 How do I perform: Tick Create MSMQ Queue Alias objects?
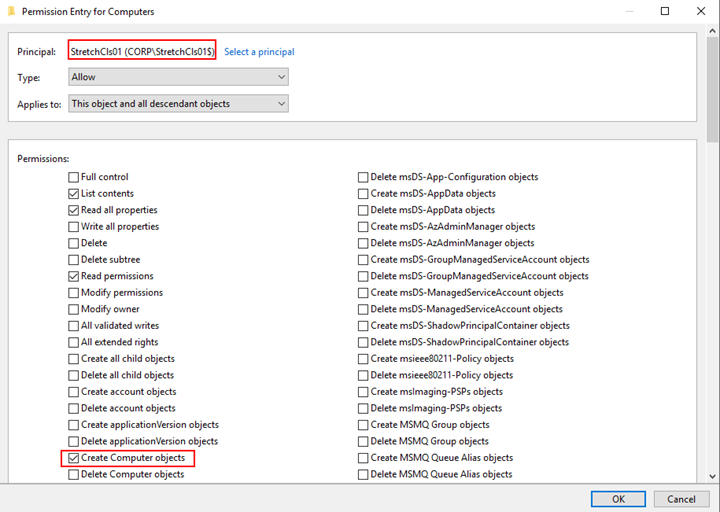[x=363, y=458]
